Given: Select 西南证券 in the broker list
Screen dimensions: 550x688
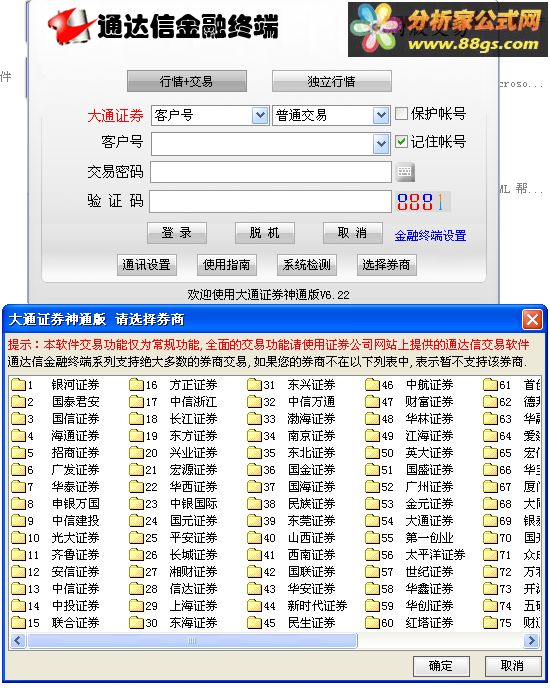Looking at the screenshot, I should 312,555.
